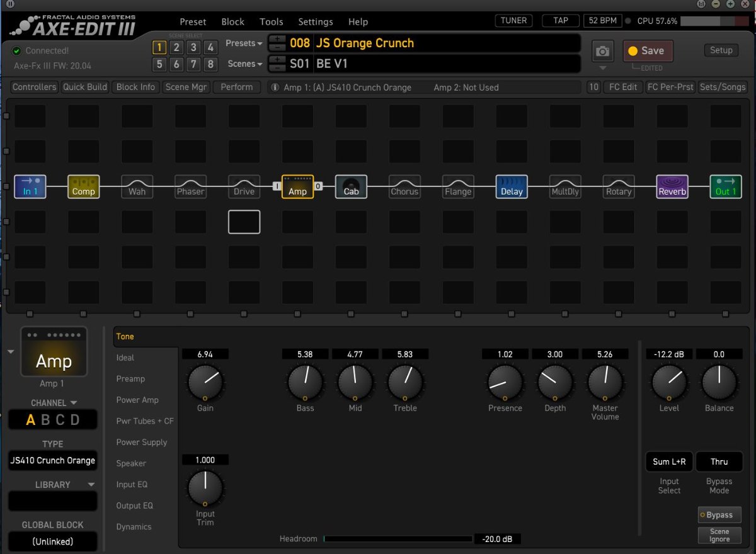Open the Tools menu
Screen dimensions: 756x554
point(271,22)
